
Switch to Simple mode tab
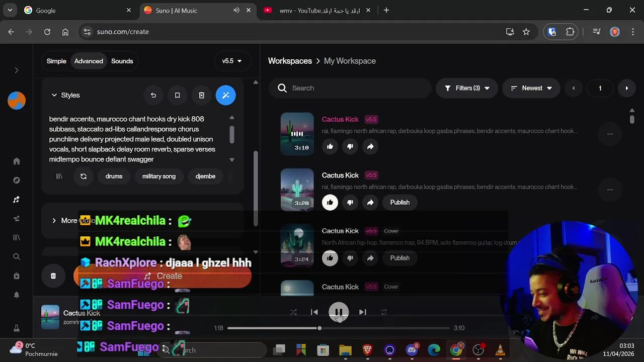coord(56,61)
